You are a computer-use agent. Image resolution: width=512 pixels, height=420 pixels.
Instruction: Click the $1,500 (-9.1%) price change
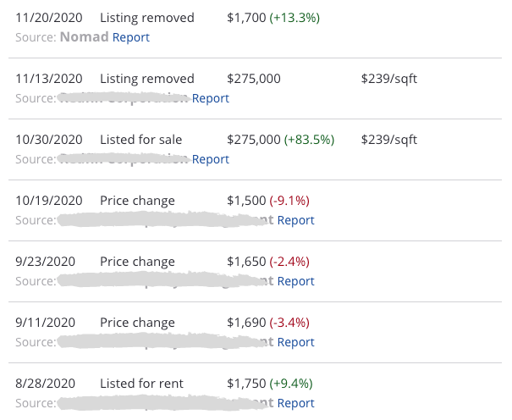268,201
